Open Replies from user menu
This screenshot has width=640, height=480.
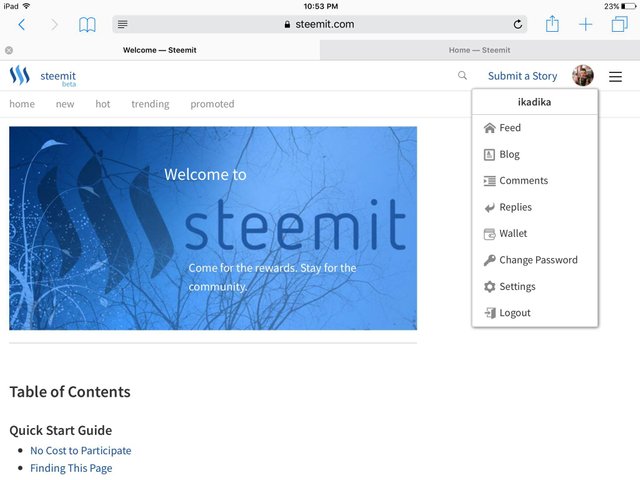535,207
